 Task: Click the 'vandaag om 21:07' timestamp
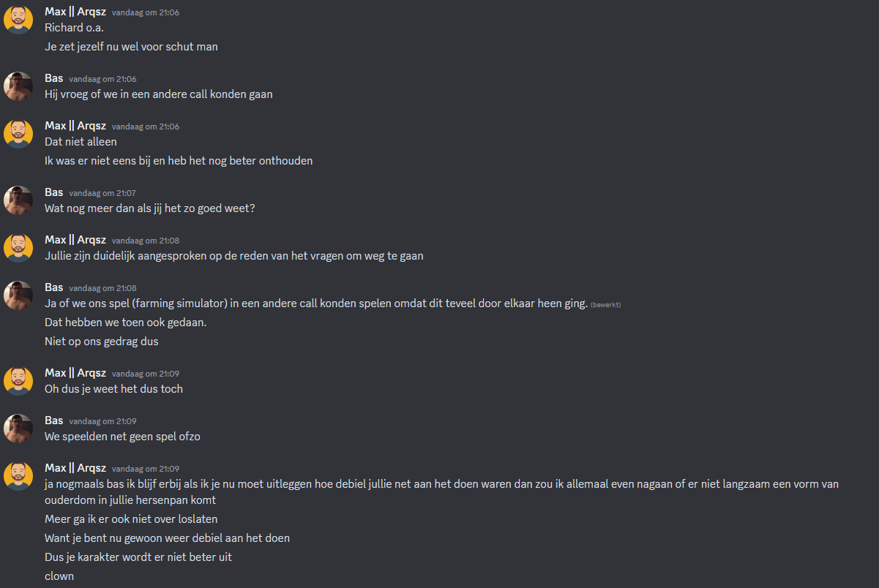[102, 193]
